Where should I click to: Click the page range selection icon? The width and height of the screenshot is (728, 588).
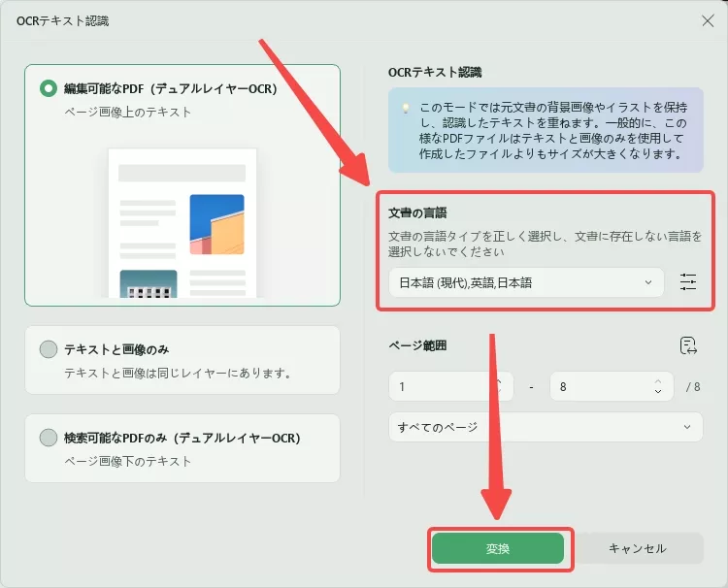point(688,345)
